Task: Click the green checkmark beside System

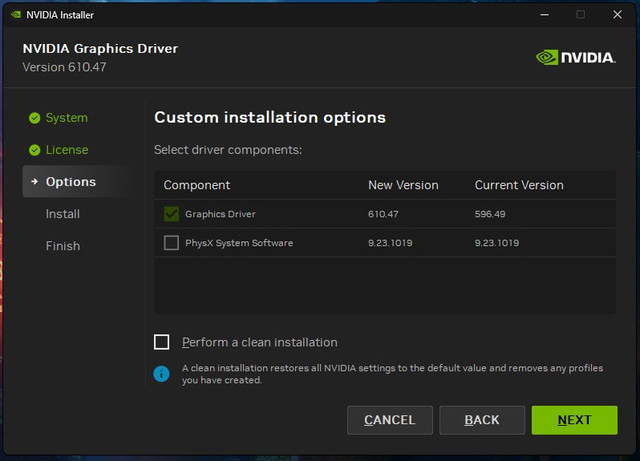Action: coord(35,118)
